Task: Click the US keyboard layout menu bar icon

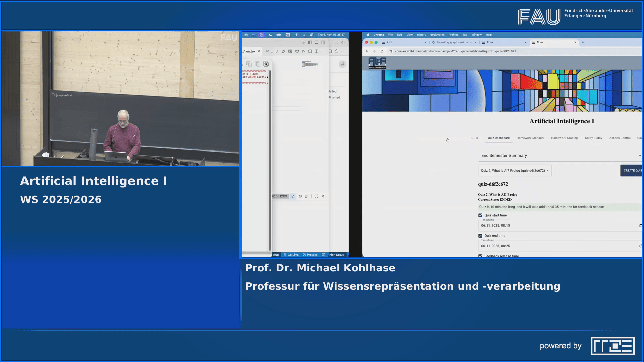Action: click(x=288, y=35)
